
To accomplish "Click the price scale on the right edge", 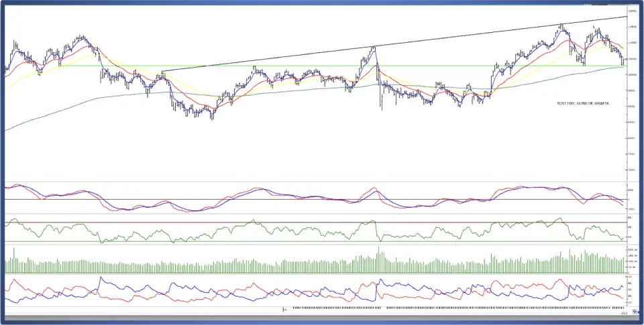I will click(633, 94).
